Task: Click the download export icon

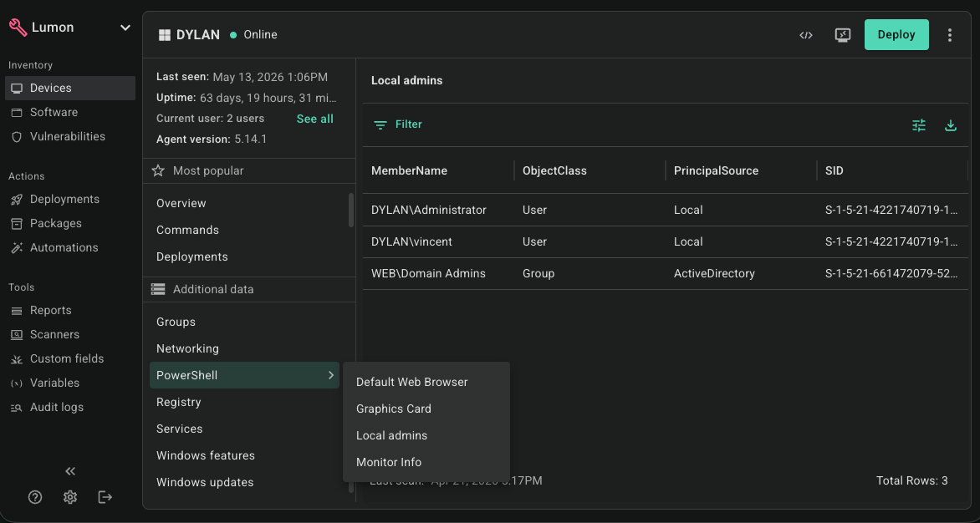Action: tap(951, 125)
